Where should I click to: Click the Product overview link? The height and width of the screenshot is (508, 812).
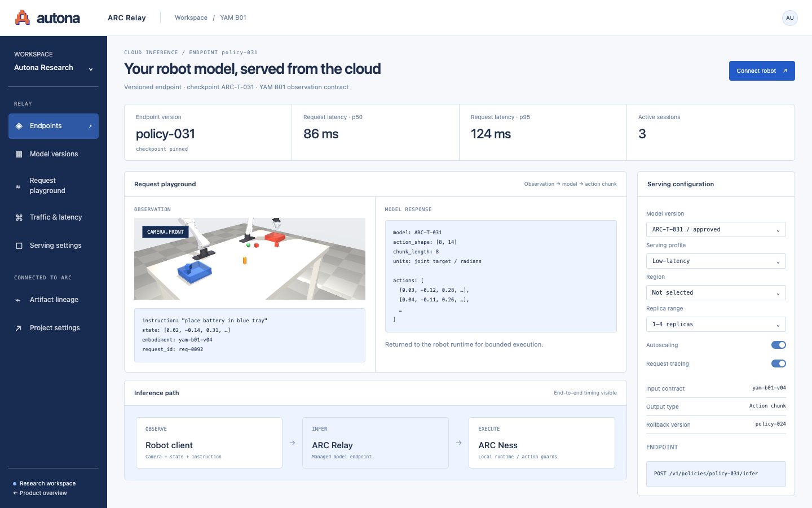[x=40, y=493]
